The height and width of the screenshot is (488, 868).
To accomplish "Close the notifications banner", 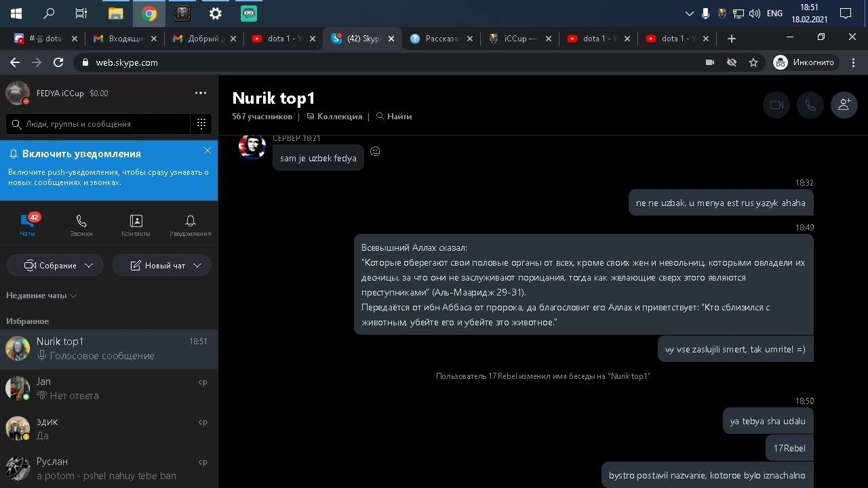I will pos(208,150).
